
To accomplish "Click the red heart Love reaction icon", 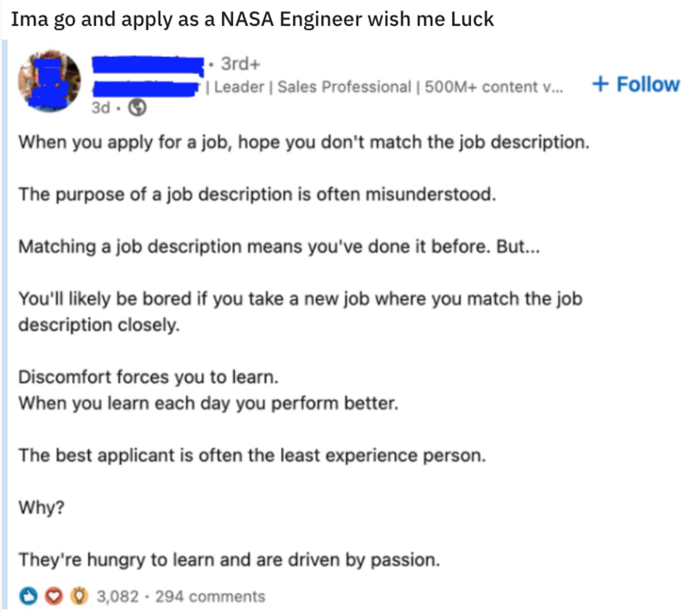I will [x=54, y=596].
